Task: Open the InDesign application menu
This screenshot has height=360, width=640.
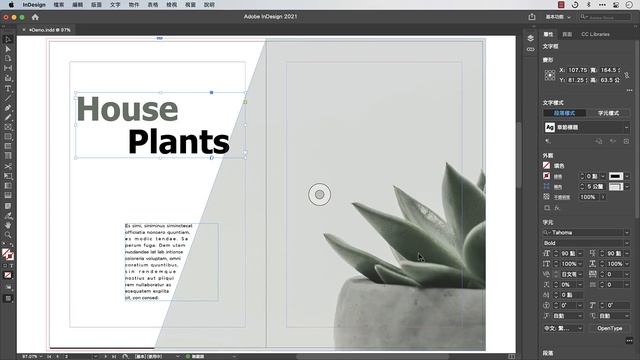Action: [34, 5]
